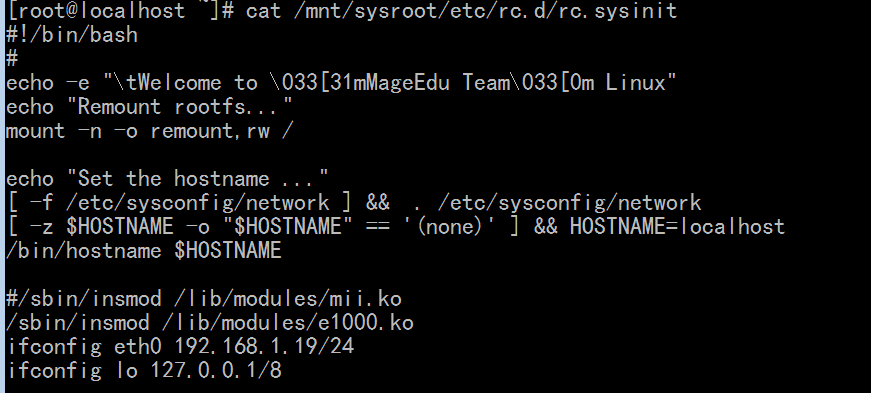
Task: Click the /bin/hostname command
Action: pyautogui.click(x=84, y=251)
